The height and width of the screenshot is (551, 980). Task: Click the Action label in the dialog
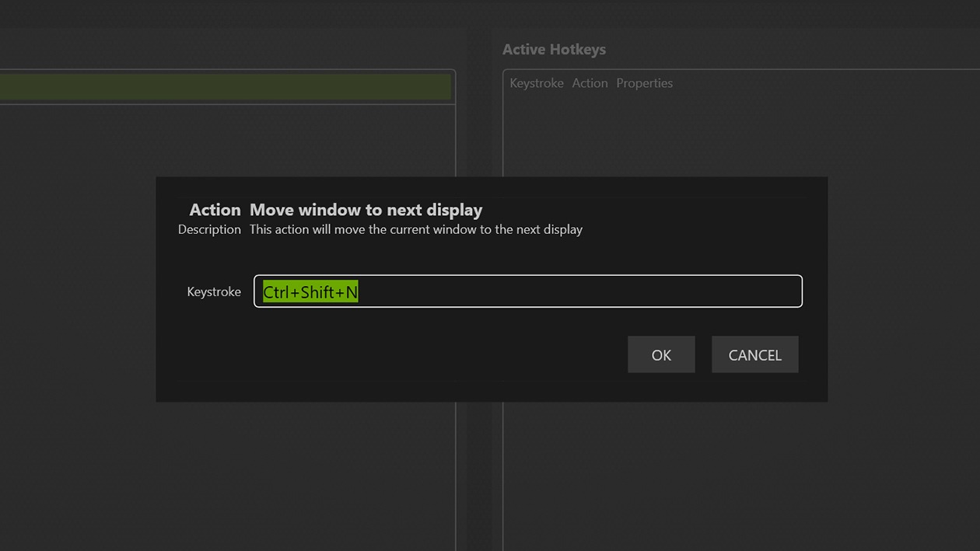pyautogui.click(x=215, y=209)
